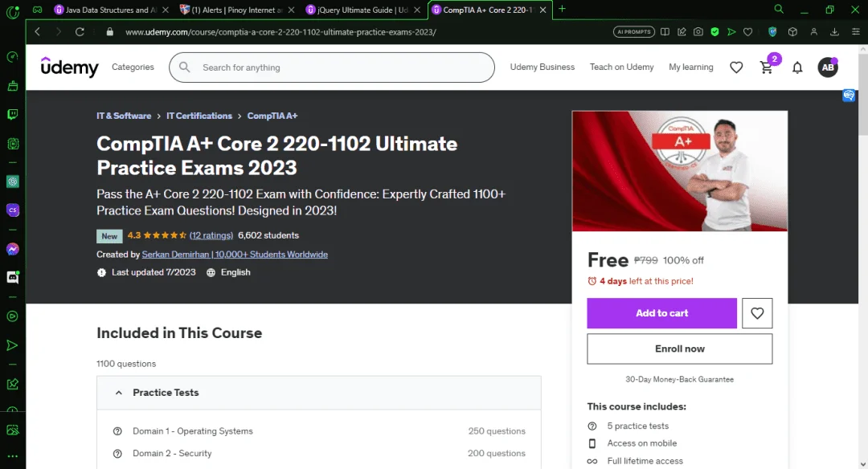Open Twitch panel in the sidebar
This screenshot has width=868, height=469.
click(x=12, y=115)
